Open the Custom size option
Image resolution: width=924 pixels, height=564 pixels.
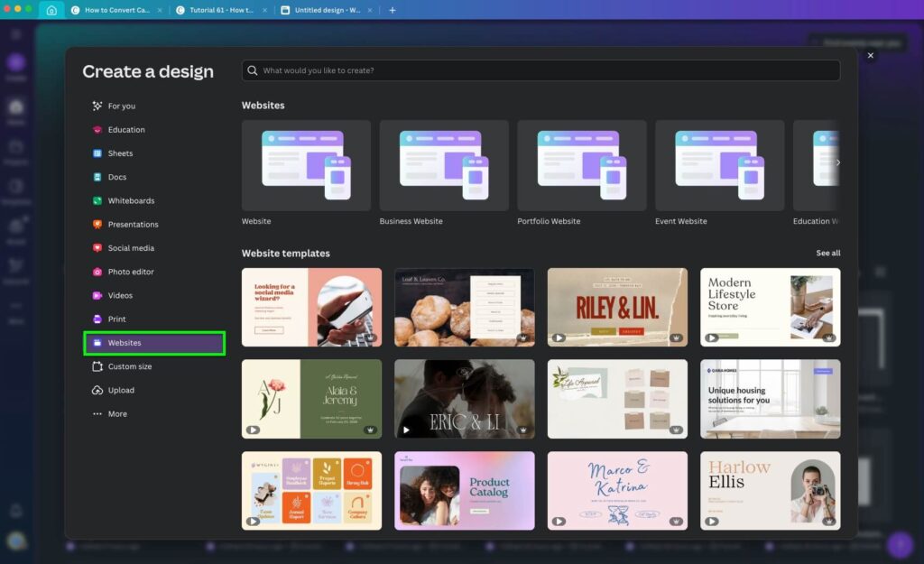pyautogui.click(x=132, y=366)
